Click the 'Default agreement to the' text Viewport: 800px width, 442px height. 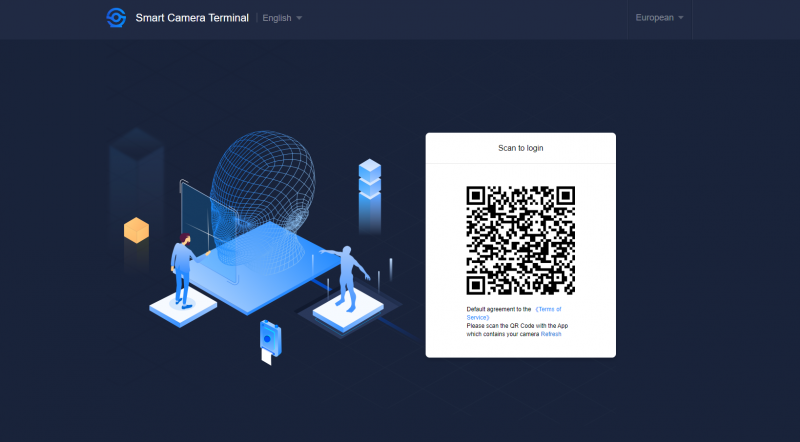click(x=498, y=309)
